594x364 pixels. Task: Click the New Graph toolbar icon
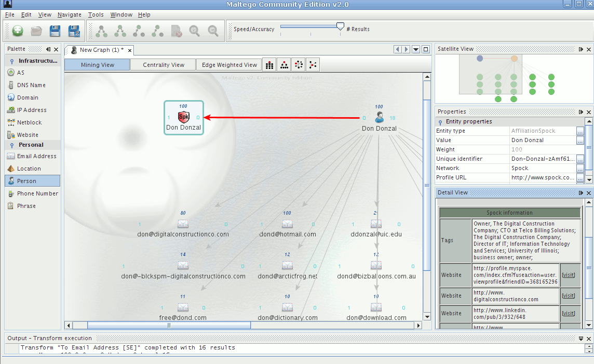(18, 31)
